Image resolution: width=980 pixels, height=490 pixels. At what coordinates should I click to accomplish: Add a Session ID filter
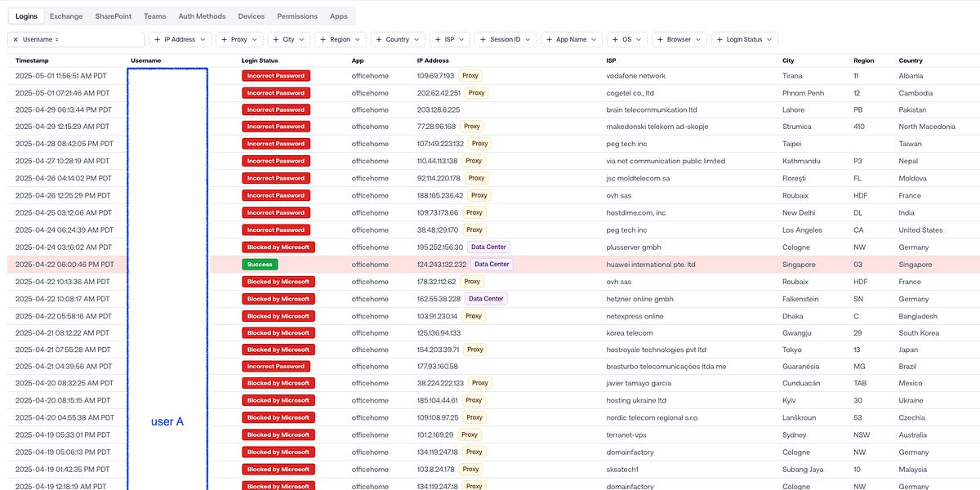coord(506,39)
